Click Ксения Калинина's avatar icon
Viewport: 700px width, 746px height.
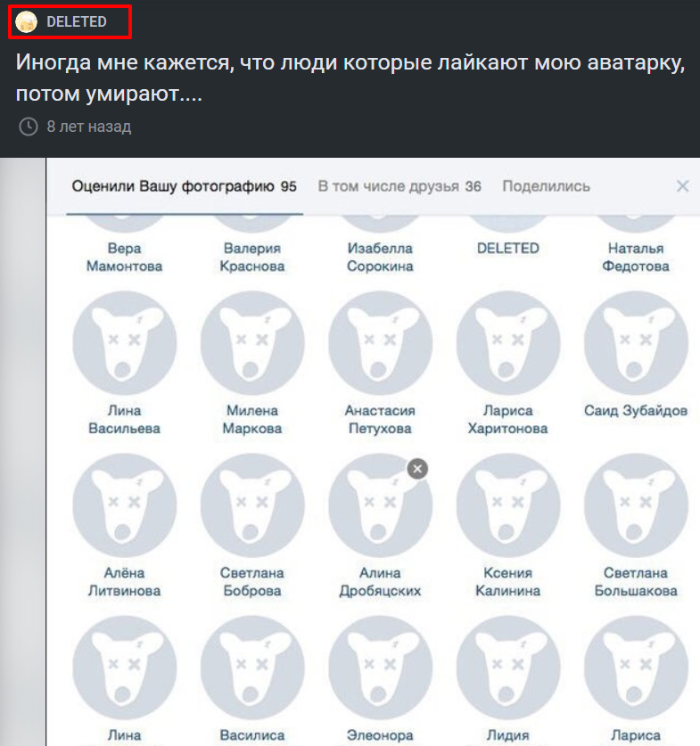coord(507,505)
